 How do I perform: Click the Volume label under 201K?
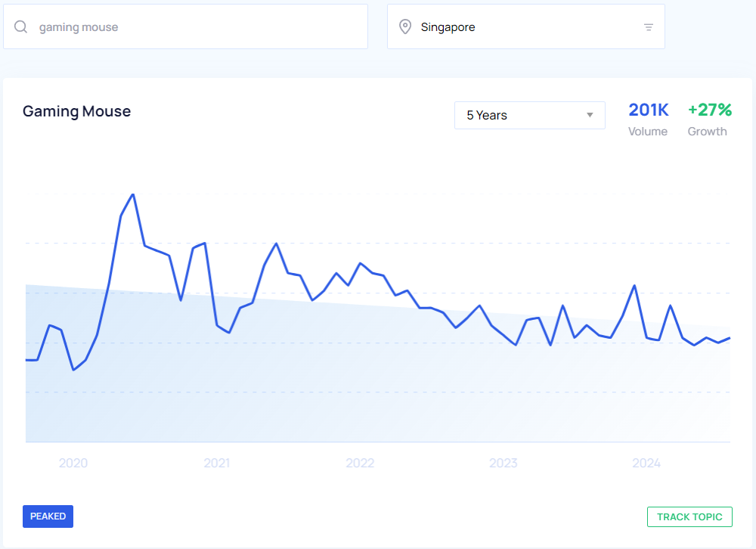tap(648, 132)
